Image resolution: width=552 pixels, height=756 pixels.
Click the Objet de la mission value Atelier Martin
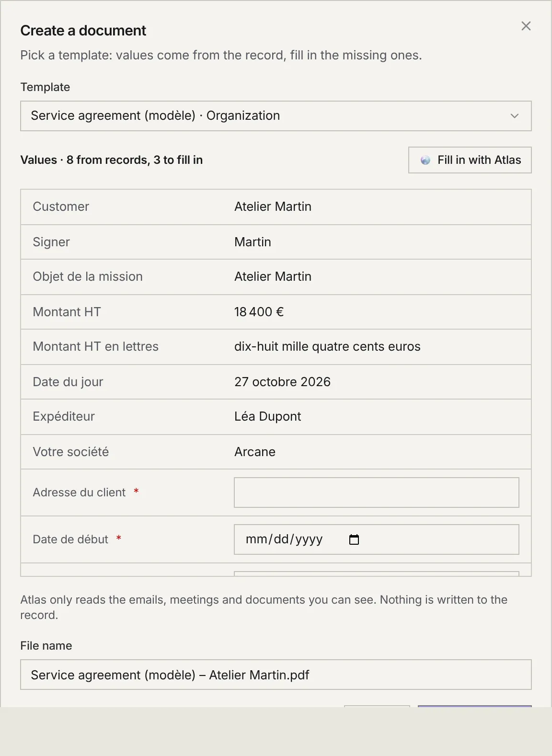[273, 276]
